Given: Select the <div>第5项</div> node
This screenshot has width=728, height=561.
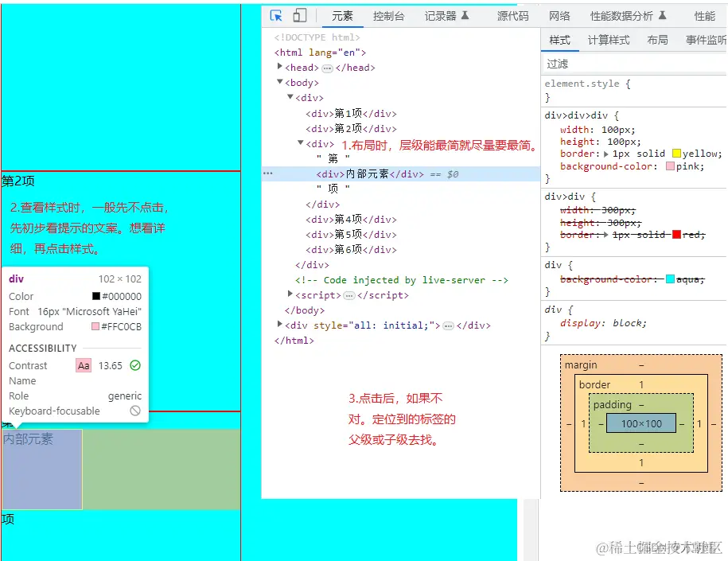Looking at the screenshot, I should click(351, 235).
